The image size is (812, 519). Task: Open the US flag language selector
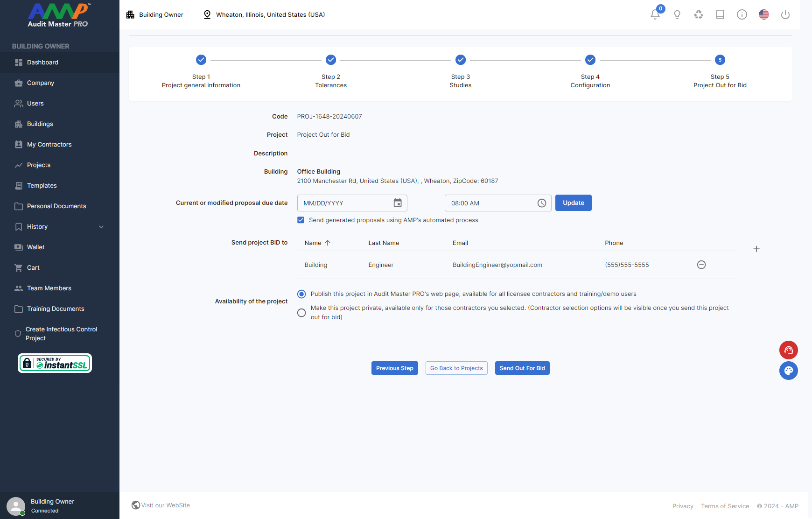coord(763,14)
